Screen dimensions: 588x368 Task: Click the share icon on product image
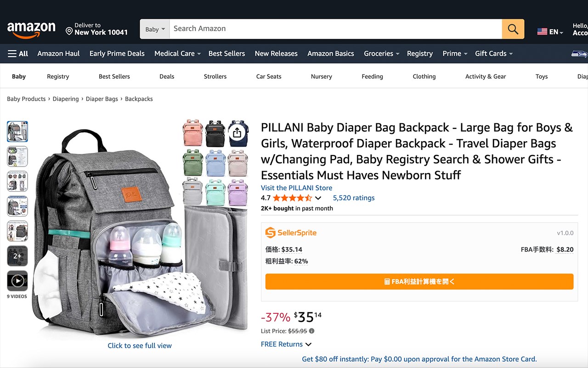(x=237, y=133)
